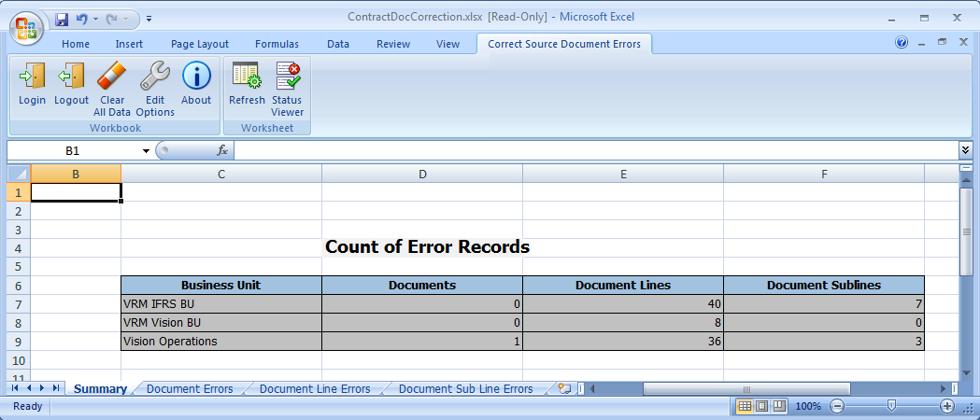Select the Vision Operations cell
The width and height of the screenshot is (980, 420).
tap(221, 342)
